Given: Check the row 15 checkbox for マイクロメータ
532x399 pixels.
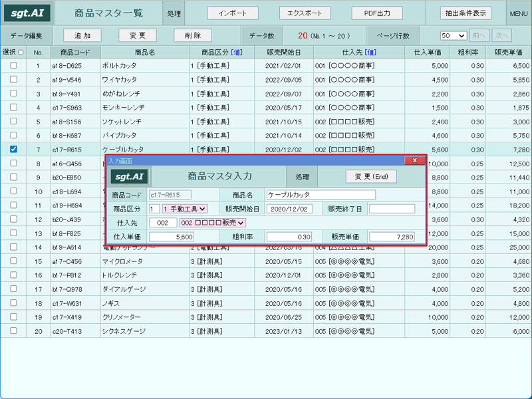Looking at the screenshot, I should [x=13, y=261].
